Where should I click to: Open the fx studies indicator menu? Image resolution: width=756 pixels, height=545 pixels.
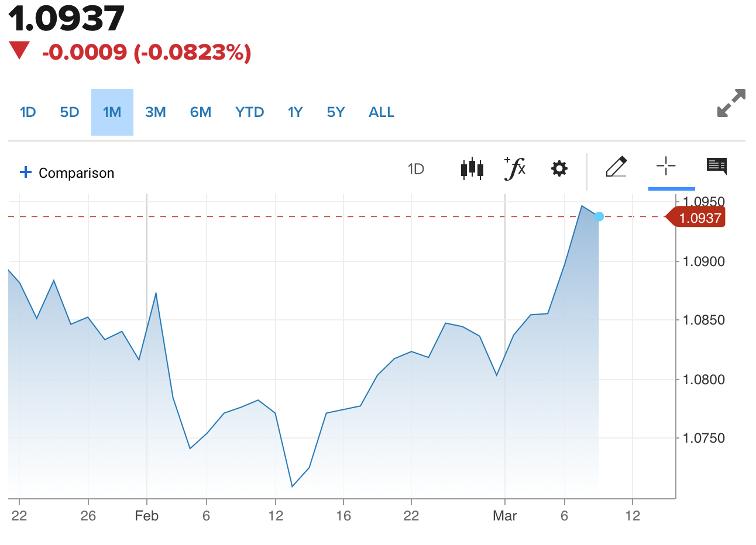pos(515,169)
